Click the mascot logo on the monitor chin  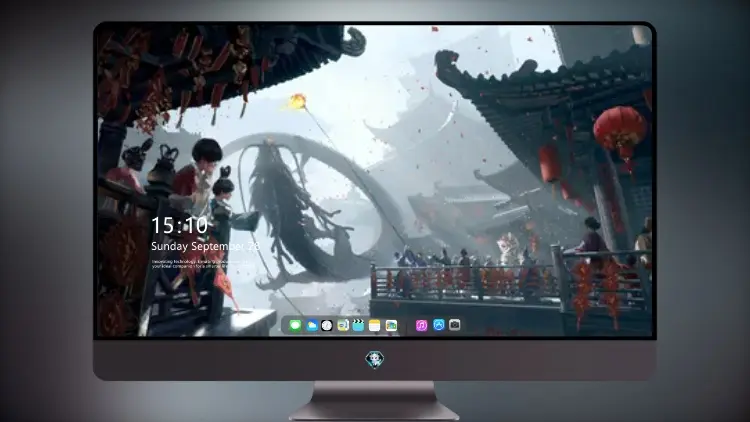click(375, 360)
